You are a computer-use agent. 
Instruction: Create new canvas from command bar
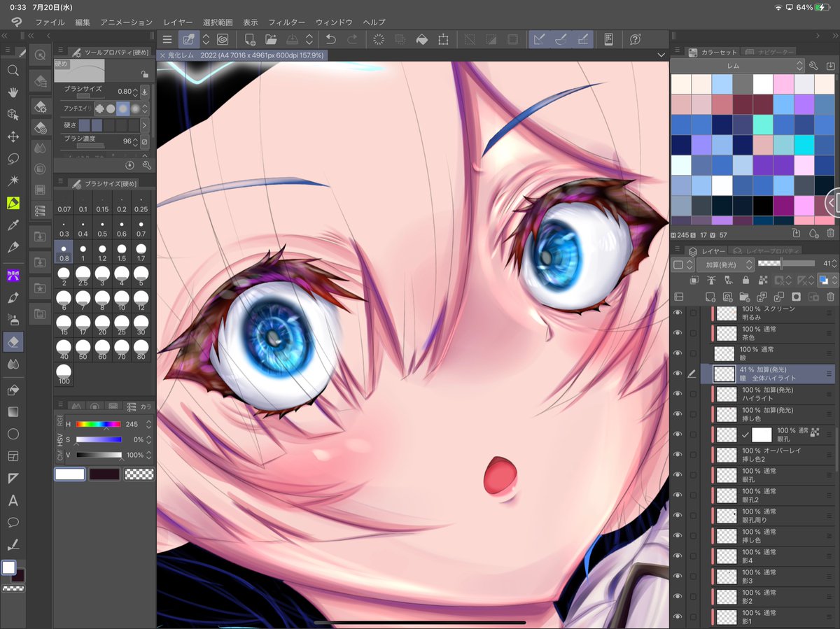click(x=250, y=40)
